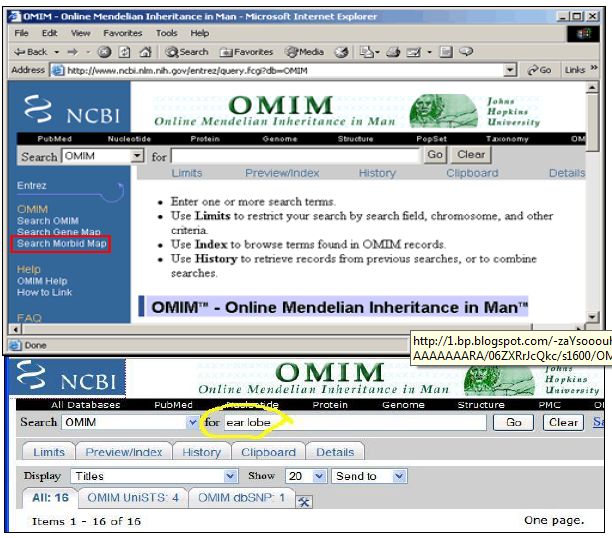612x538 pixels.
Task: Open the Tools menu
Action: click(152, 33)
